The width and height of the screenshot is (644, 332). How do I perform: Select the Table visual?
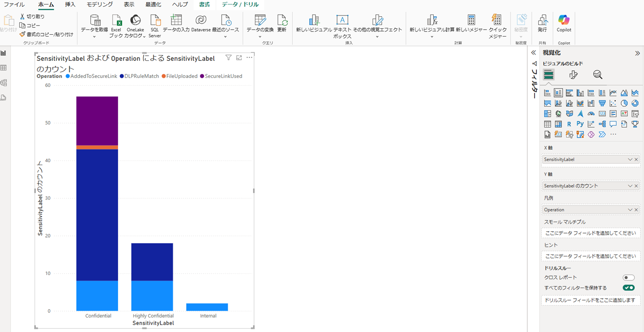tap(547, 124)
